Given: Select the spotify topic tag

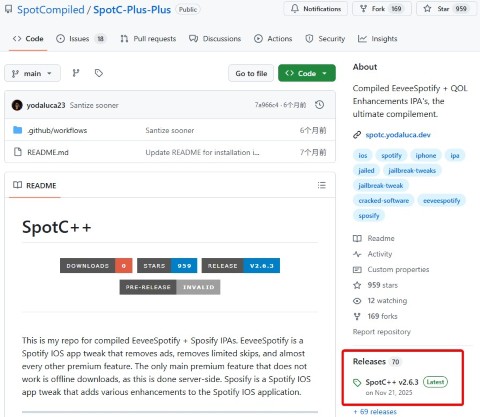Looking at the screenshot, I should point(391,155).
